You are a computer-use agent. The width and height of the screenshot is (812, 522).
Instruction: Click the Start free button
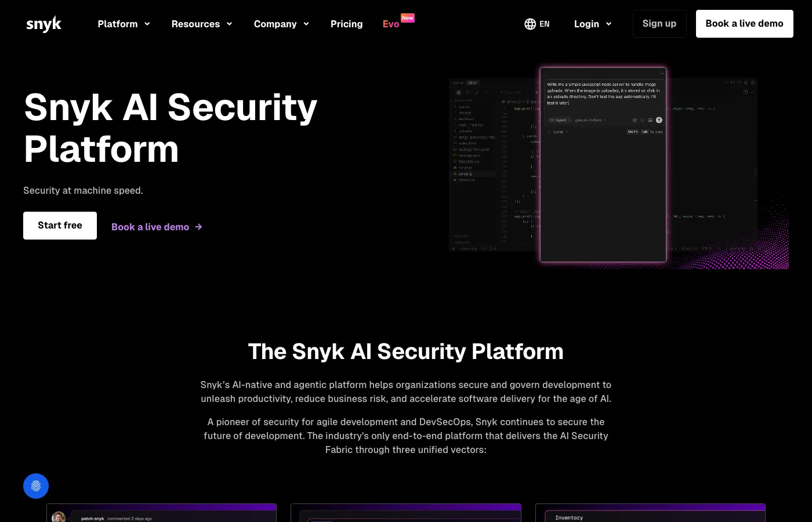[x=60, y=225]
